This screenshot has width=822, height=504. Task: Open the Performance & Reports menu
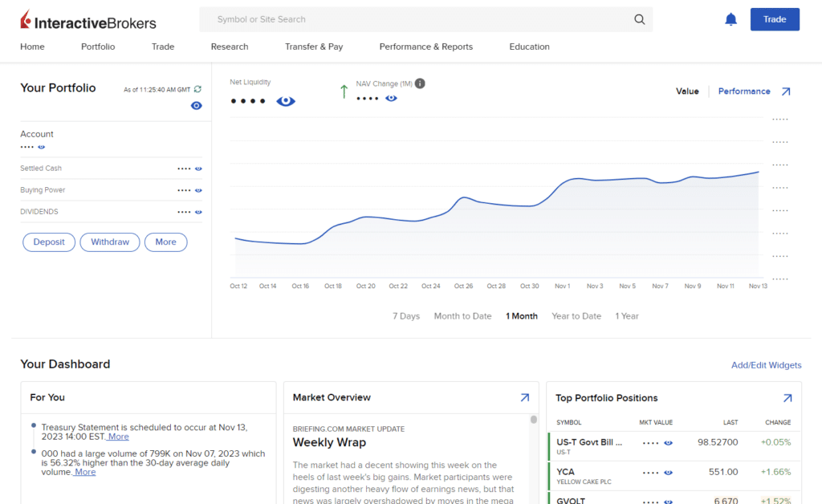tap(425, 47)
